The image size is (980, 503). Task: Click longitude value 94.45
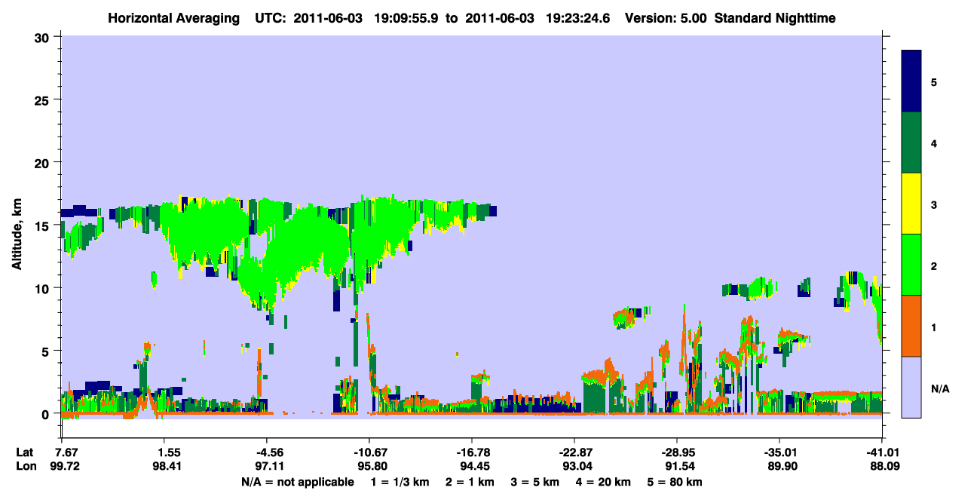click(x=475, y=467)
